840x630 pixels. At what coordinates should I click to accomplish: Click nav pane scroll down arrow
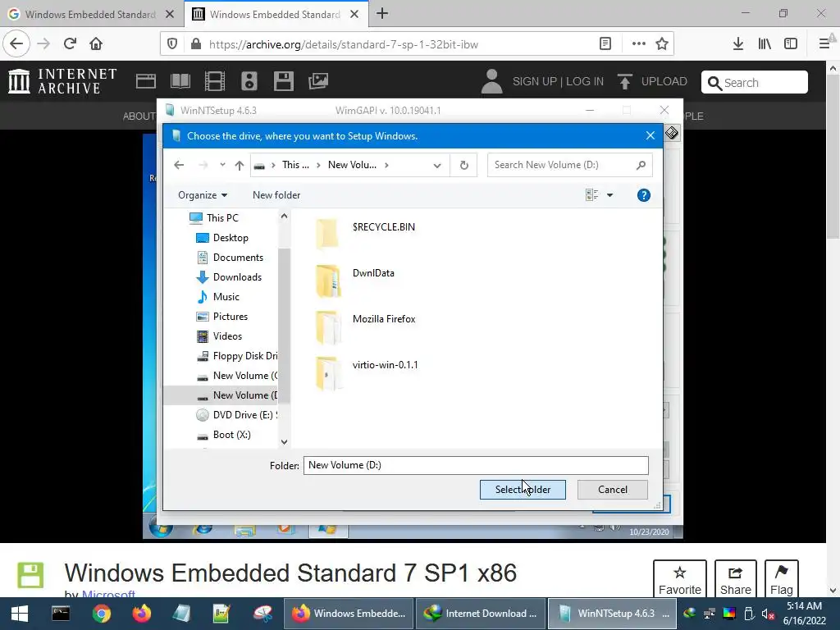click(x=284, y=442)
